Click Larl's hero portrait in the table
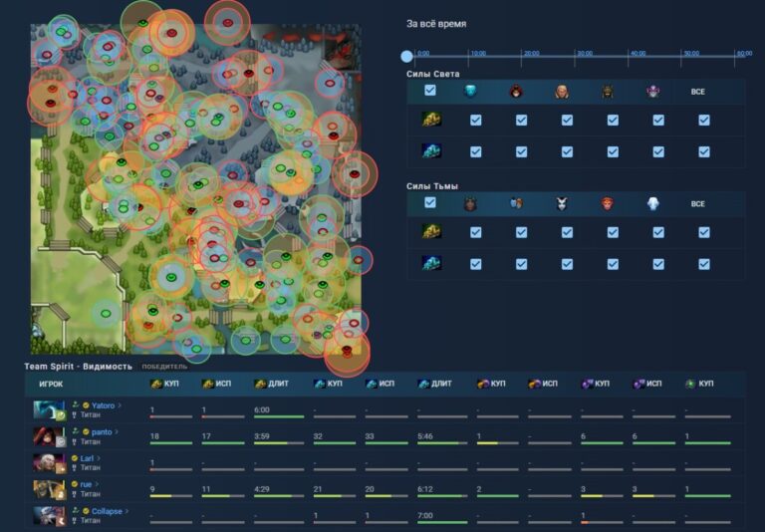 (x=50, y=462)
